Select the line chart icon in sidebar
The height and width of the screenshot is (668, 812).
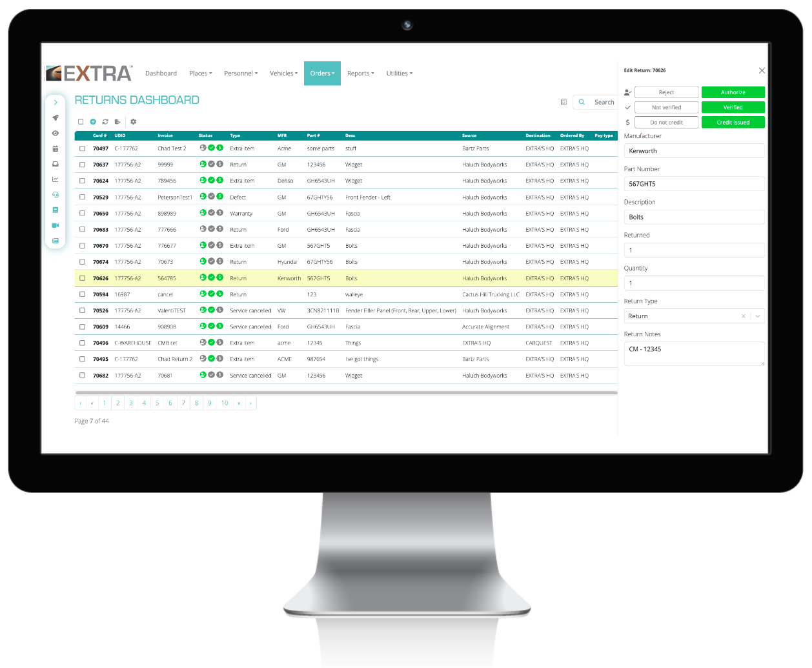coord(56,179)
